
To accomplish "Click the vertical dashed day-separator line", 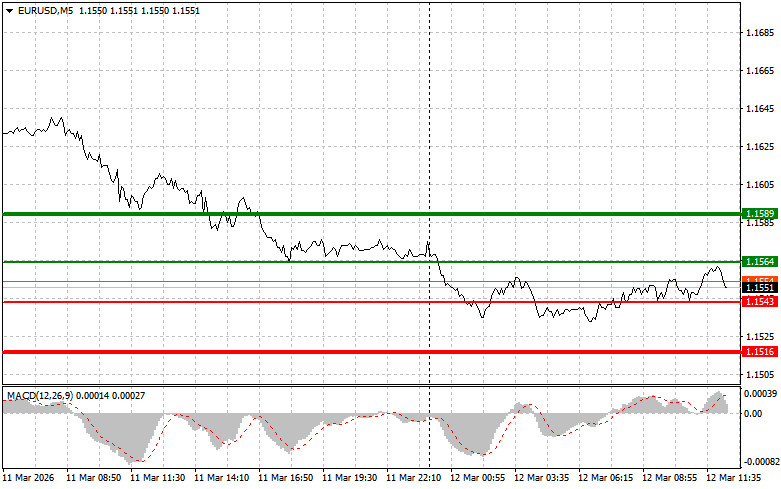I will pos(429,234).
